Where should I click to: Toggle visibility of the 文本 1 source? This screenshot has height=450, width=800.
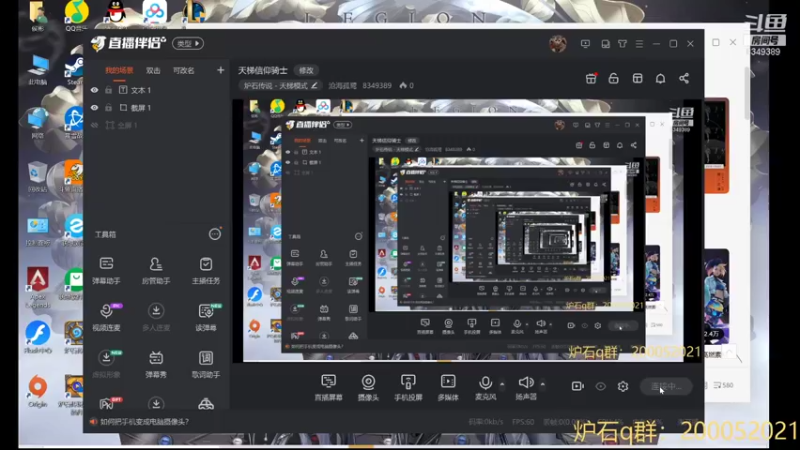pyautogui.click(x=94, y=90)
